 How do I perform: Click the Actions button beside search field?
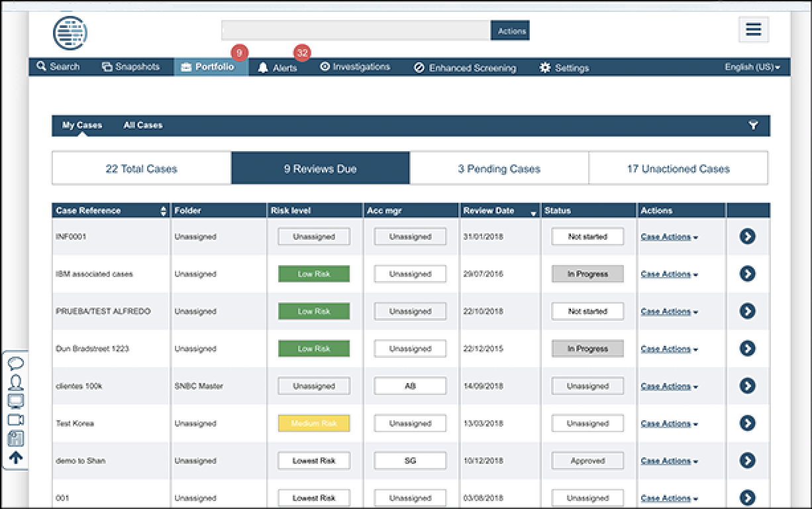(510, 30)
